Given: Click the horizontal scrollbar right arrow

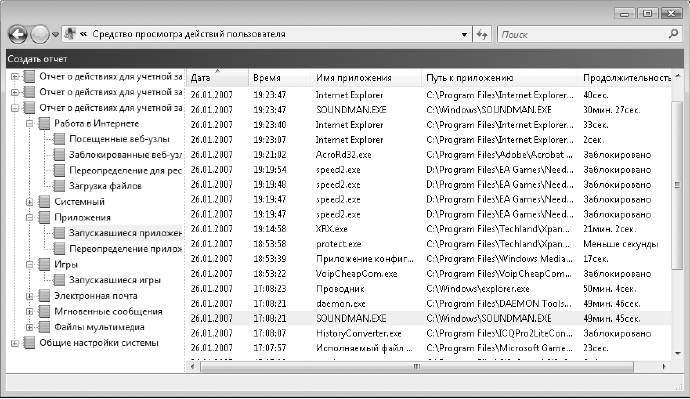Looking at the screenshot, I should 664,366.
